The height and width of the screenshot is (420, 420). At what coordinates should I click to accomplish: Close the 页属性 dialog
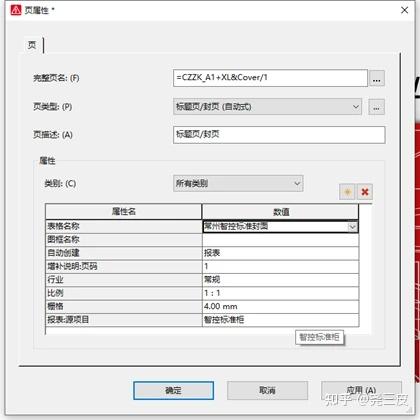pos(404,10)
